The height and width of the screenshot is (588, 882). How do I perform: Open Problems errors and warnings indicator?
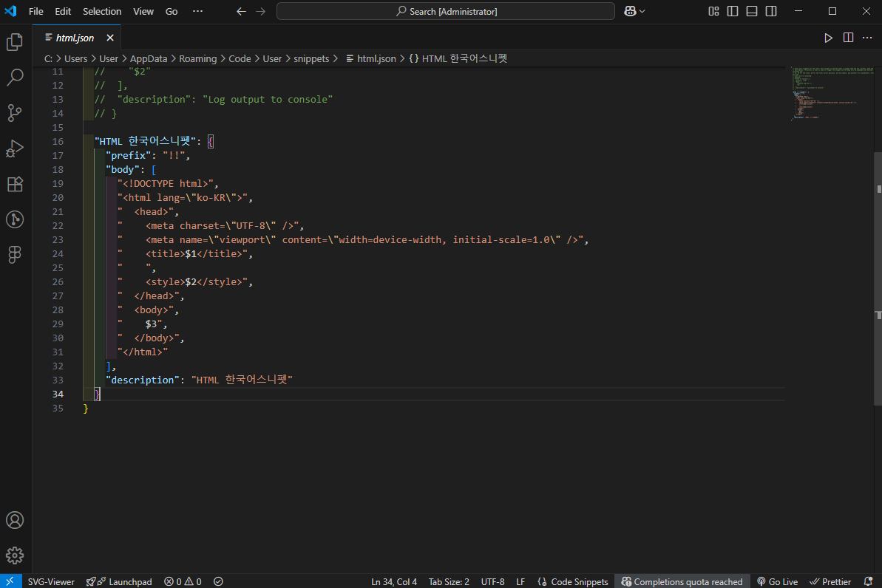(x=183, y=581)
